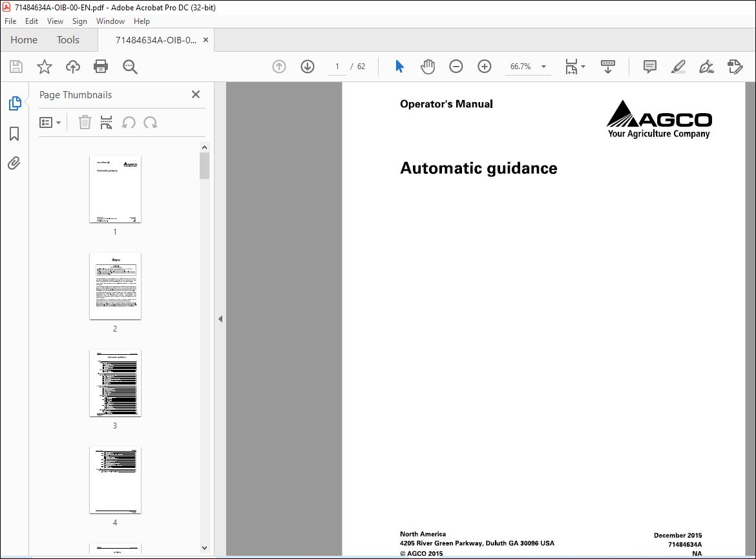Open the Sign menu
The height and width of the screenshot is (559, 756).
(79, 21)
